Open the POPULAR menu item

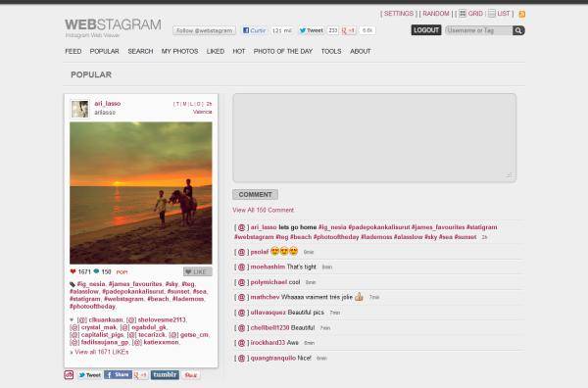104,51
